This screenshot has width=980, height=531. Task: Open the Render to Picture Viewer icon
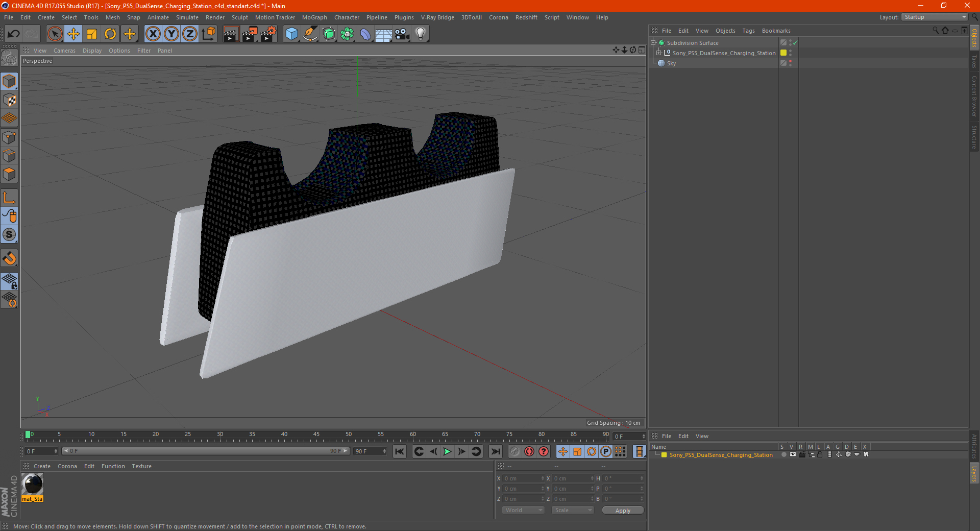[x=250, y=34]
